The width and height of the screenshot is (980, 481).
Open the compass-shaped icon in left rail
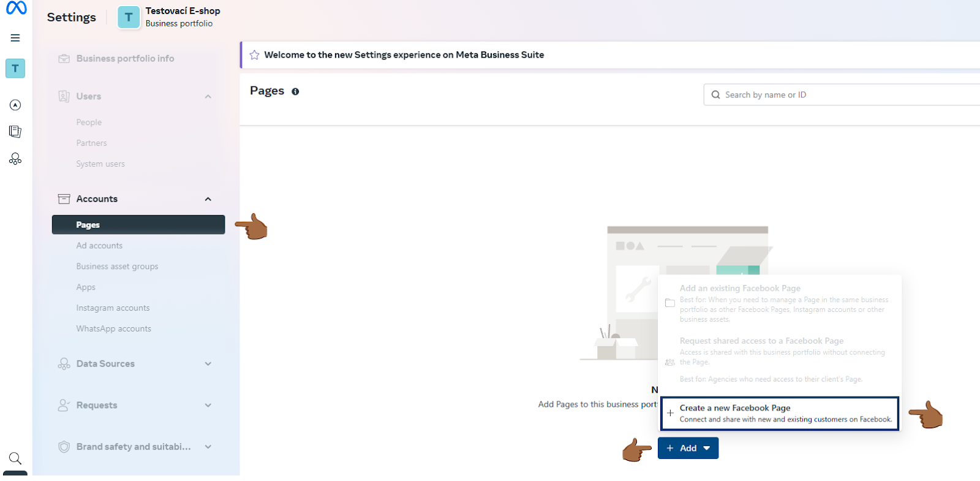coord(15,105)
